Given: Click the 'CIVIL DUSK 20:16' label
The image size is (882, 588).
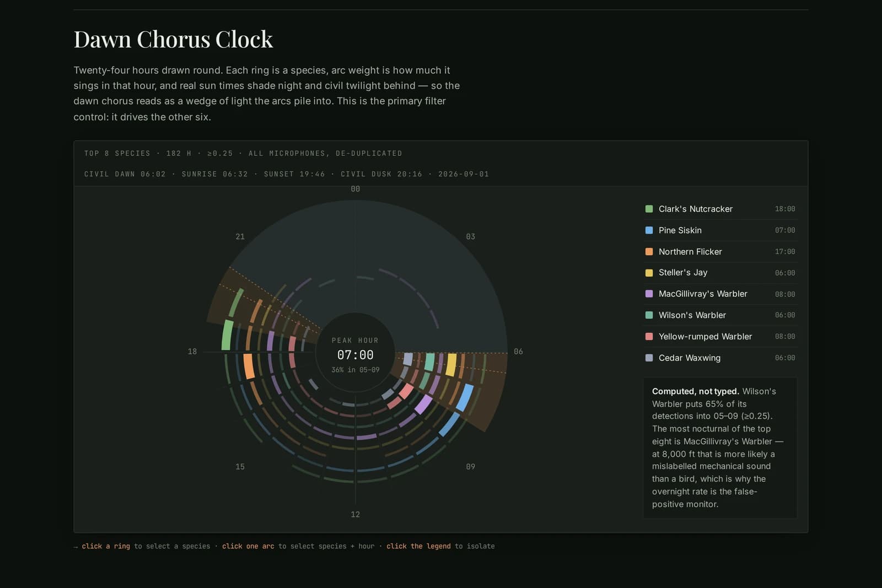Looking at the screenshot, I should 381,174.
